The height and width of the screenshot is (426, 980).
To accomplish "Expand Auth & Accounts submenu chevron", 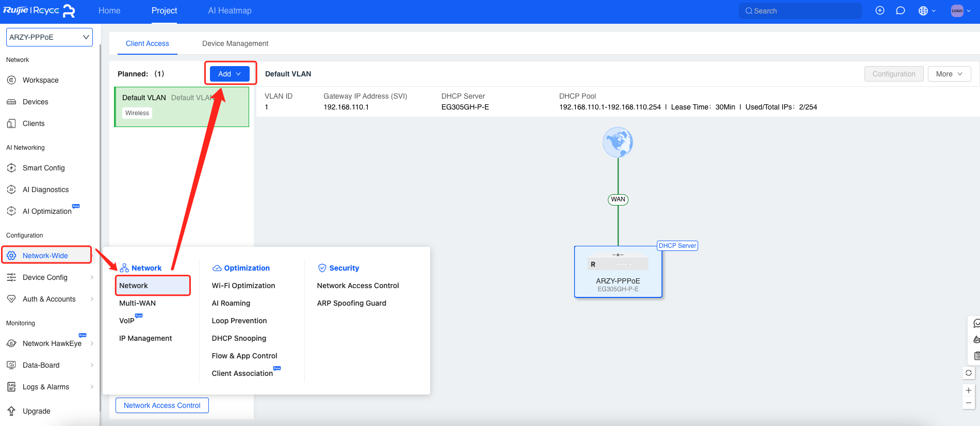I will 92,299.
